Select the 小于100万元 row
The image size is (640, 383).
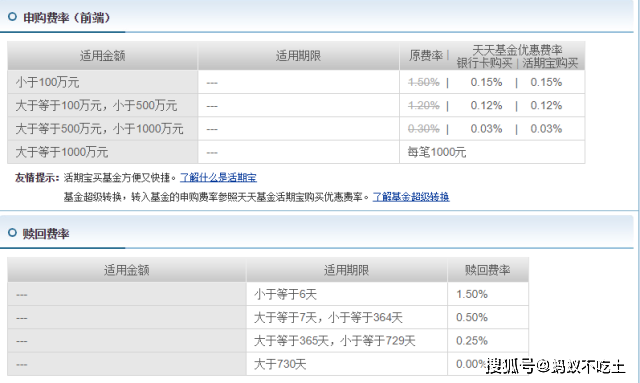[296, 82]
